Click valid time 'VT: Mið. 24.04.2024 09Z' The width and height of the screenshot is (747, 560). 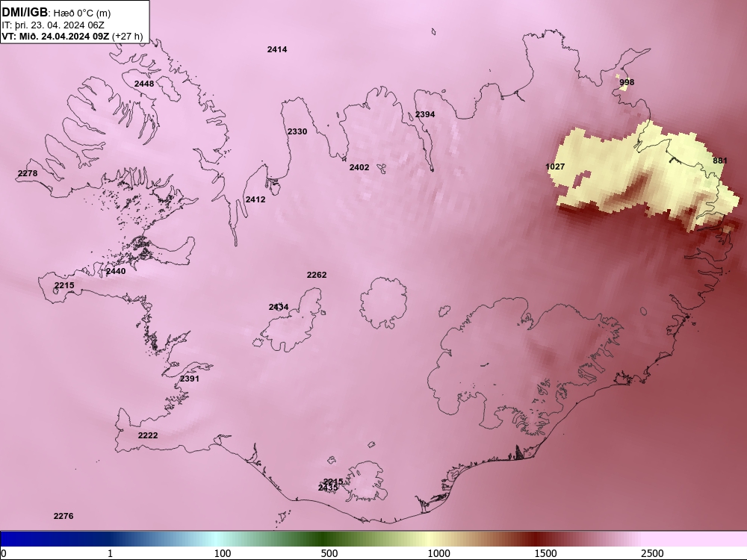56,36
